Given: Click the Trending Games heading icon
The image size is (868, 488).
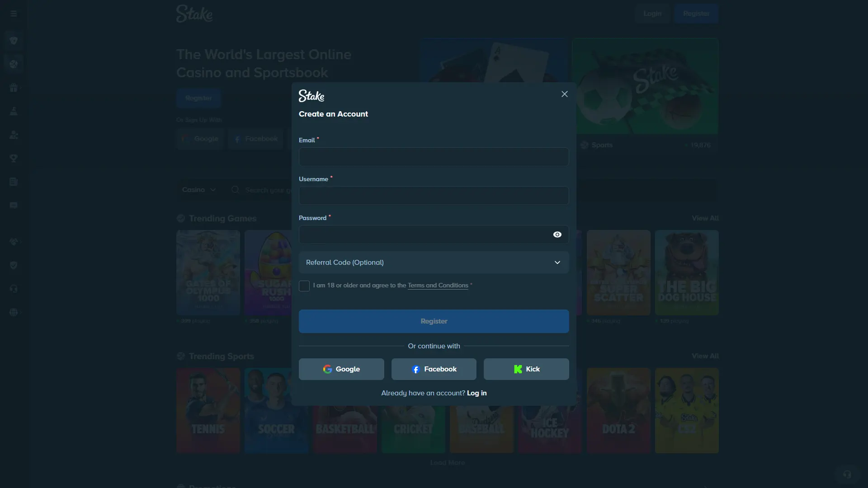Looking at the screenshot, I should pos(181,218).
